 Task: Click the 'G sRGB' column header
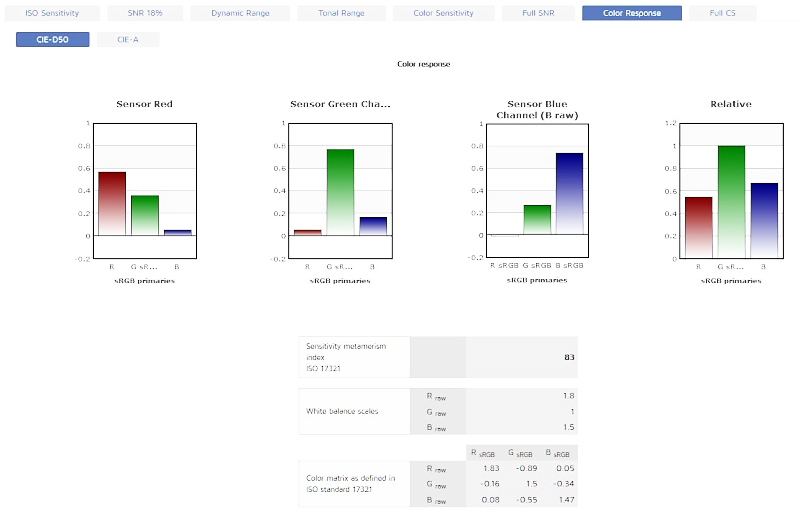(x=520, y=453)
